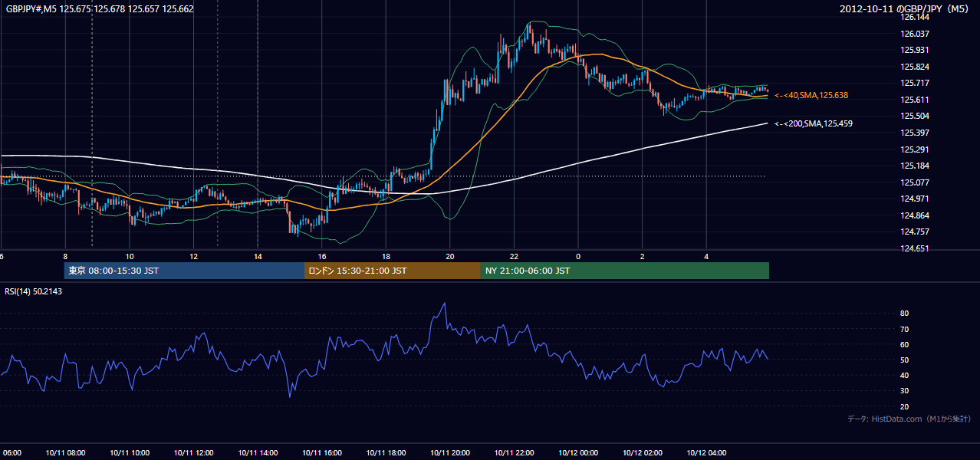Click the GBPJPY#,M5 chart title text
Screen dimensions: 980x460
coord(100,9)
